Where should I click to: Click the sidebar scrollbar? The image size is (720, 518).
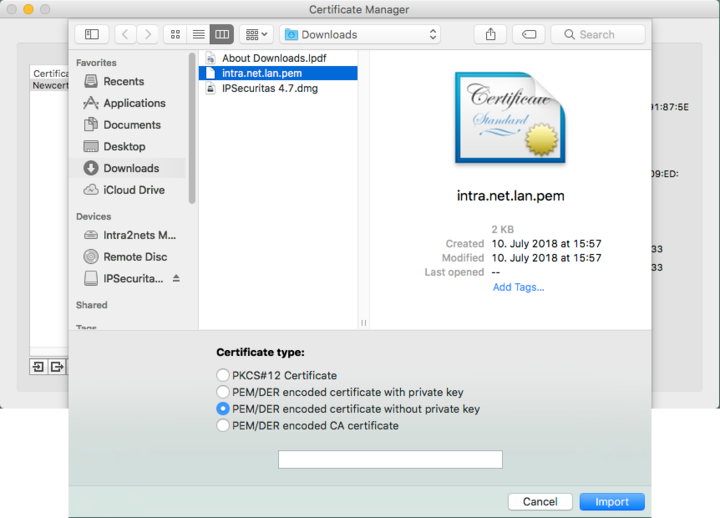[x=192, y=128]
